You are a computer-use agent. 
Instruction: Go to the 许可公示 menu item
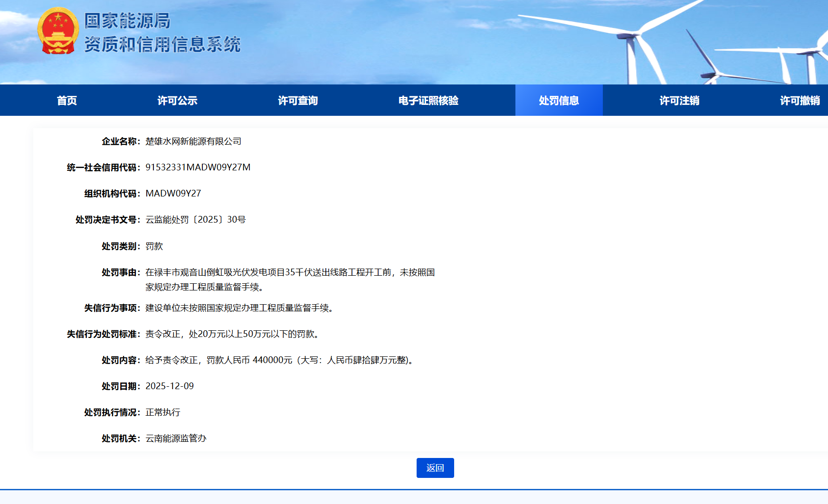click(177, 101)
